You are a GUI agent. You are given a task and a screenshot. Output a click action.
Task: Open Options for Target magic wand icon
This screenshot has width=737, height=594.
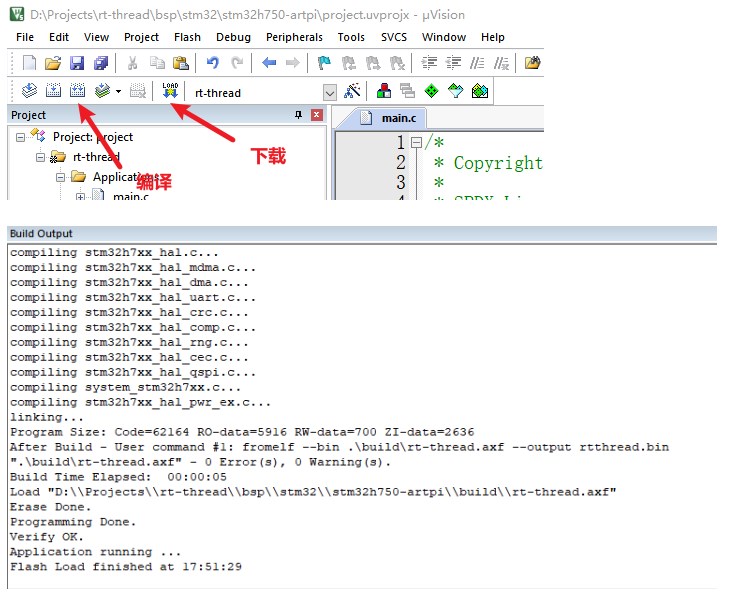(x=352, y=90)
